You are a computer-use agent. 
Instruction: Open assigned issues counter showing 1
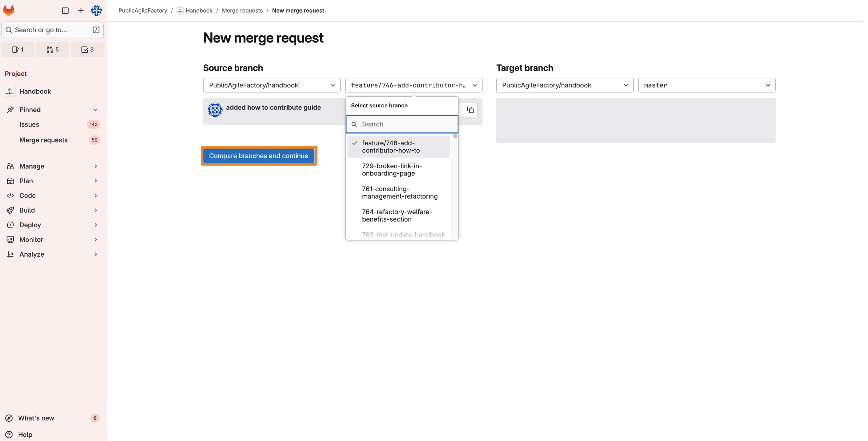18,49
